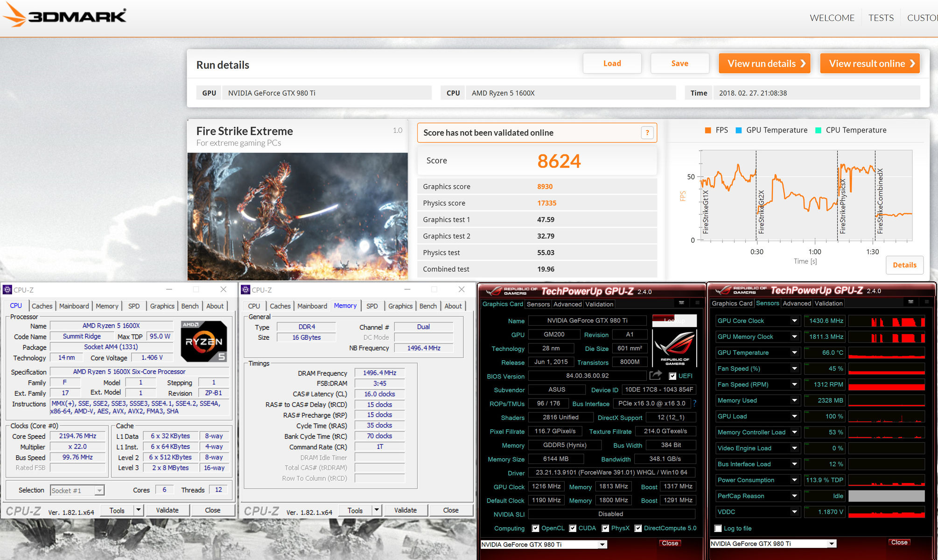The height and width of the screenshot is (560, 938).
Task: Open Bench tab in left CPU-Z window
Action: (190, 306)
